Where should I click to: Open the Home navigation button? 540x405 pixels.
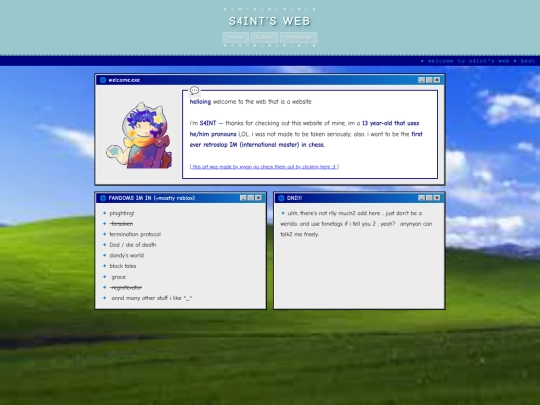tap(236, 37)
